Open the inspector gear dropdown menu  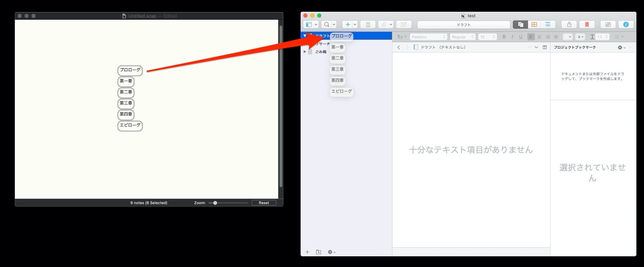coord(621,47)
